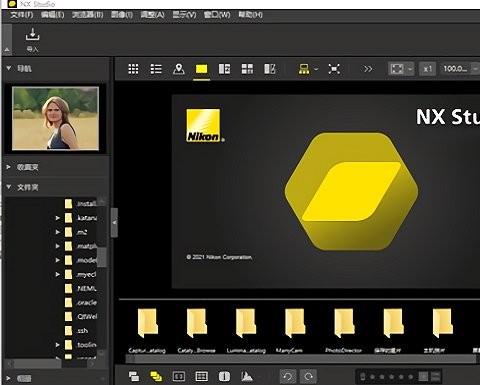This screenshot has height=385, width=480.
Task: Switch to thumbnail list view
Action: (156, 69)
